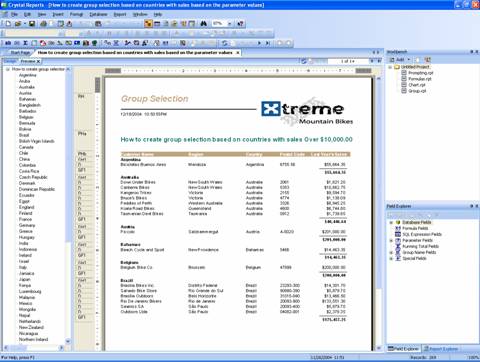Toggle the Group Tree toolbar button
480x362 pixels.
coord(148,24)
